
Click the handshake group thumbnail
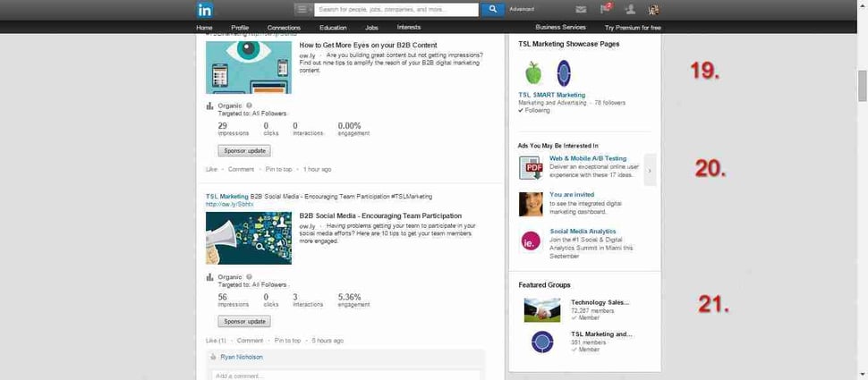tap(542, 309)
